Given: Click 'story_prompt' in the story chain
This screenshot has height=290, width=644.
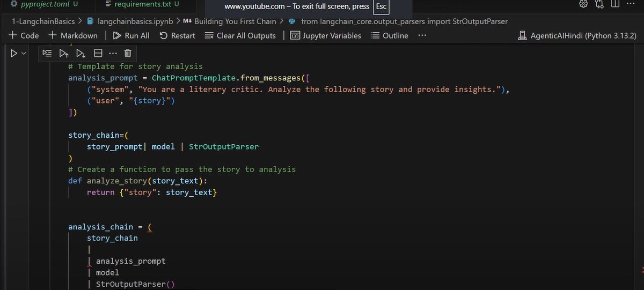Looking at the screenshot, I should [x=115, y=146].
